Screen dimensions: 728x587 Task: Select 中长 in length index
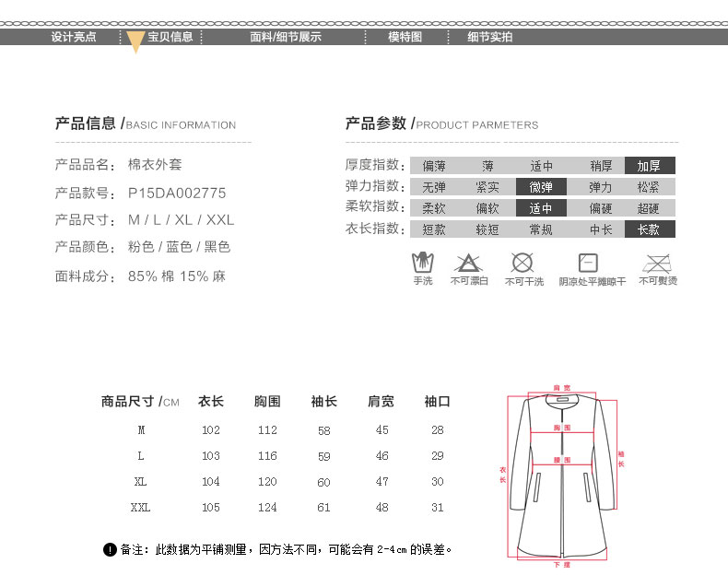(x=601, y=229)
